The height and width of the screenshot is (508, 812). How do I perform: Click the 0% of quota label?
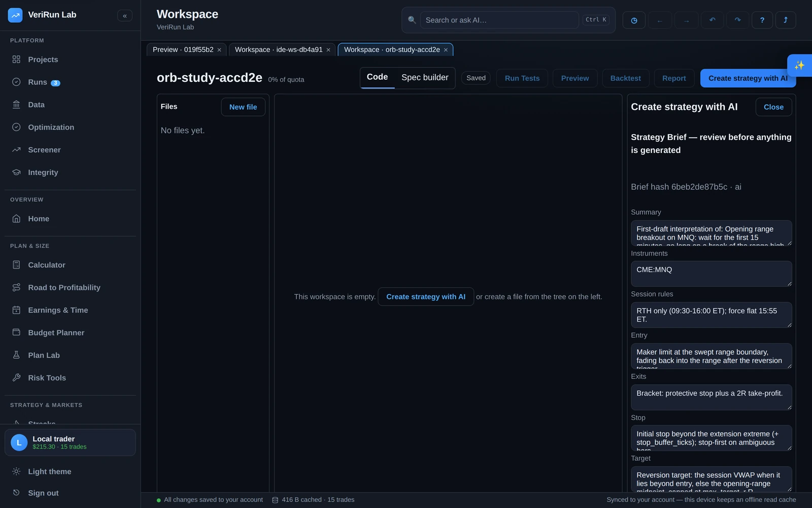pos(286,80)
